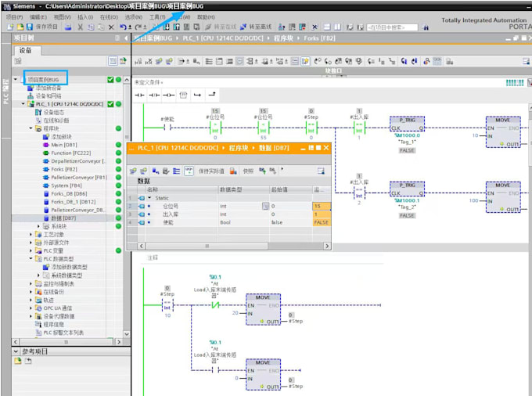Open the 帮助(H) menu
The image size is (532, 396).
pos(206,17)
